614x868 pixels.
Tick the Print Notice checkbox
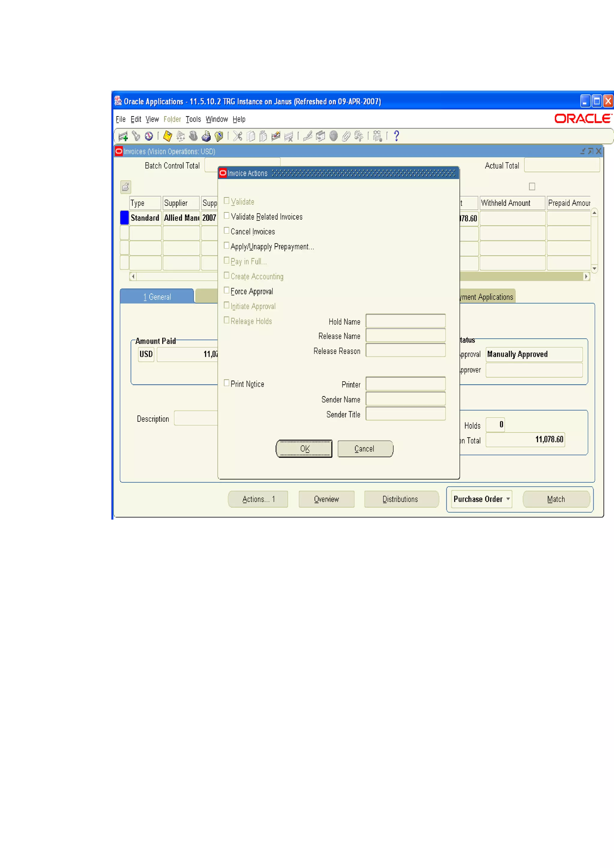pyautogui.click(x=227, y=383)
